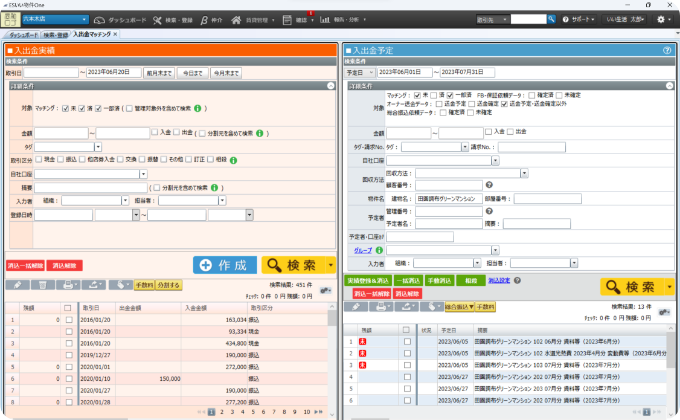Select row 1 checkbox in 入出金予定 grid
680x420 pixels.
(407, 342)
